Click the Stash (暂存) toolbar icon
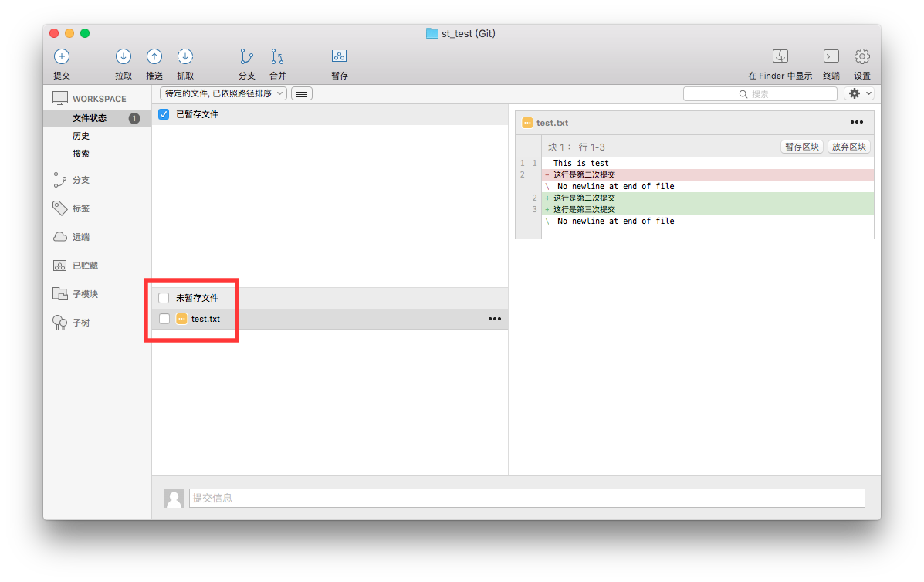 [339, 56]
